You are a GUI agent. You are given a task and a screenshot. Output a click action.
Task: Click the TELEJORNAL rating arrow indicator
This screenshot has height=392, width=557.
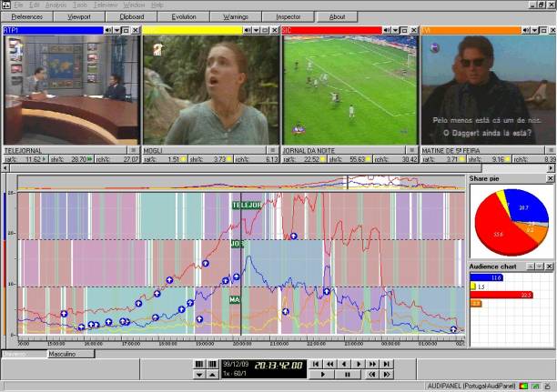pyautogui.click(x=44, y=159)
